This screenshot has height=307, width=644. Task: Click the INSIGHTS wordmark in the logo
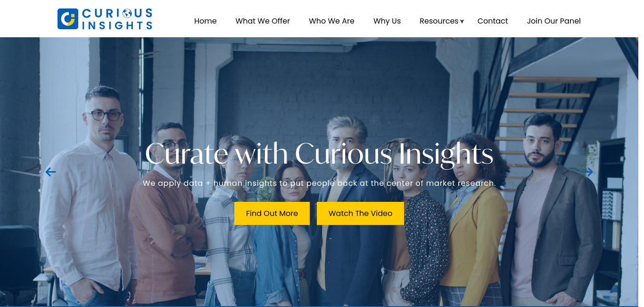pos(117,25)
